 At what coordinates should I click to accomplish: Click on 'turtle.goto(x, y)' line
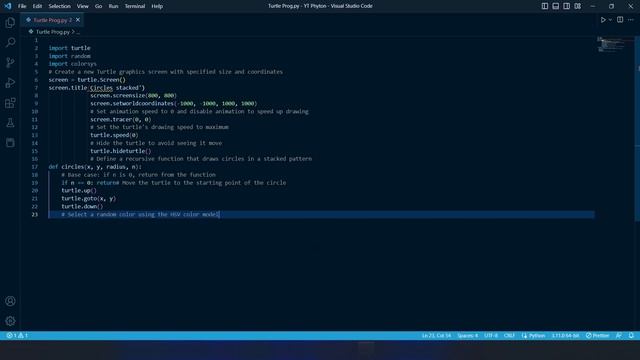(89, 198)
